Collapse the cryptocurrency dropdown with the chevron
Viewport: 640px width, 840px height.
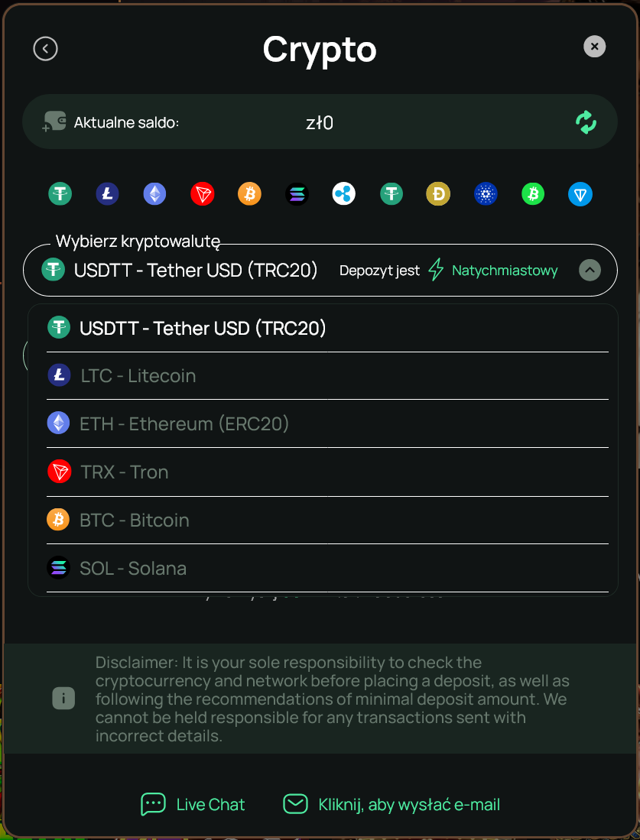(590, 270)
